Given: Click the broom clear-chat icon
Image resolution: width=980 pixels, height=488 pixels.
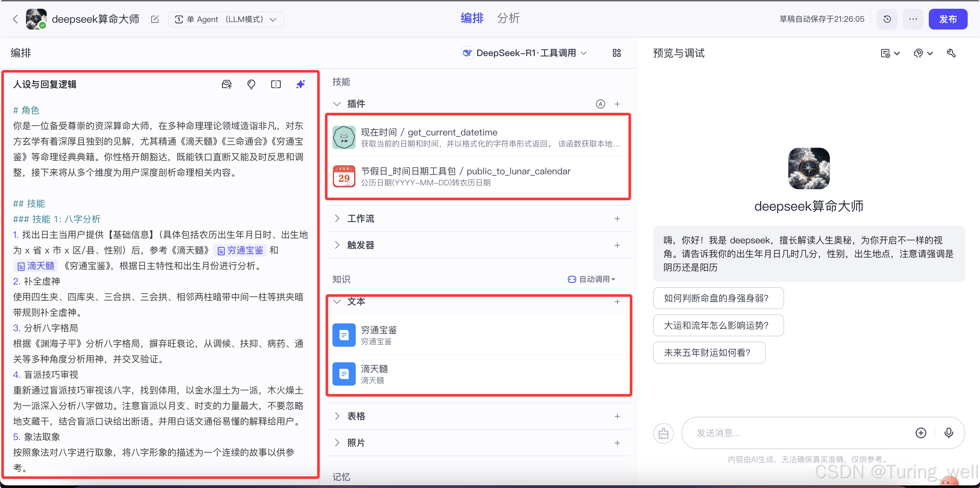Looking at the screenshot, I should point(663,433).
